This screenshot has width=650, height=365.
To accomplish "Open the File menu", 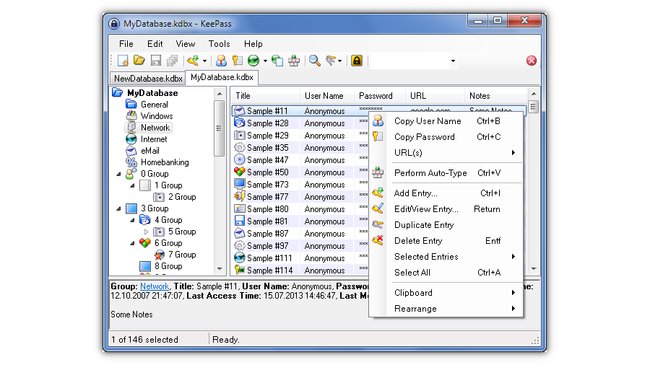I will pos(126,44).
